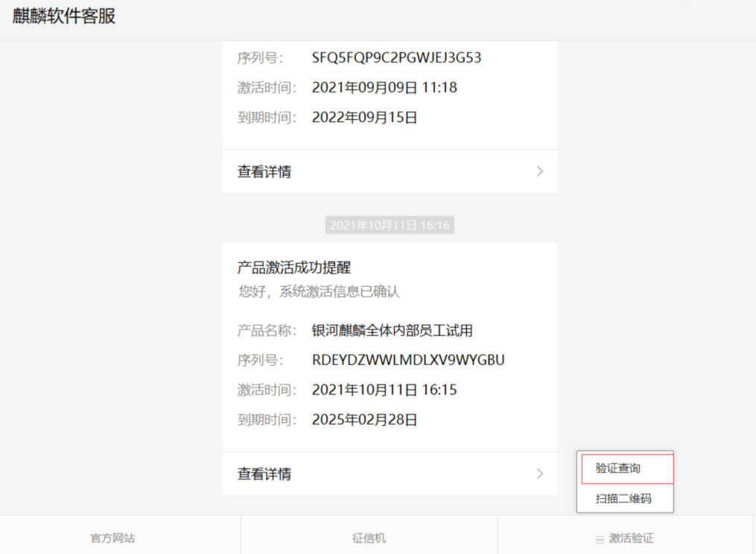The image size is (756, 554).
Task: Click the product name 银河麒麟全体内部员工试用
Action: [393, 331]
